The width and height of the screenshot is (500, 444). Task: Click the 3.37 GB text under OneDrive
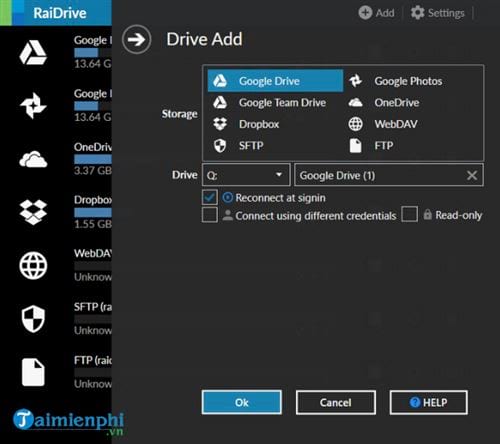tap(93, 171)
